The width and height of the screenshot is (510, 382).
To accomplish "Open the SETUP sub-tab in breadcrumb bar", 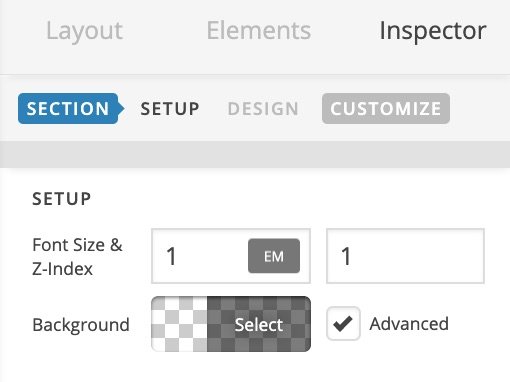I will (x=170, y=109).
